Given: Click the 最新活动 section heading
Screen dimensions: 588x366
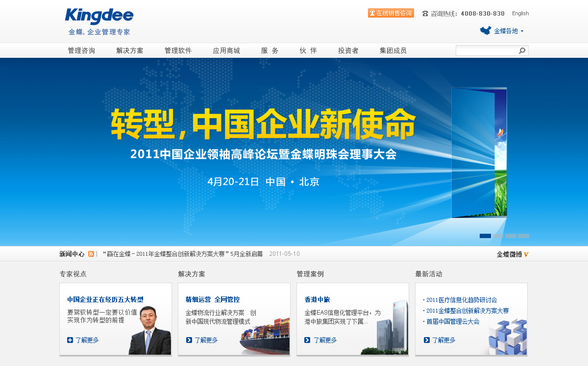Looking at the screenshot, I should [429, 274].
